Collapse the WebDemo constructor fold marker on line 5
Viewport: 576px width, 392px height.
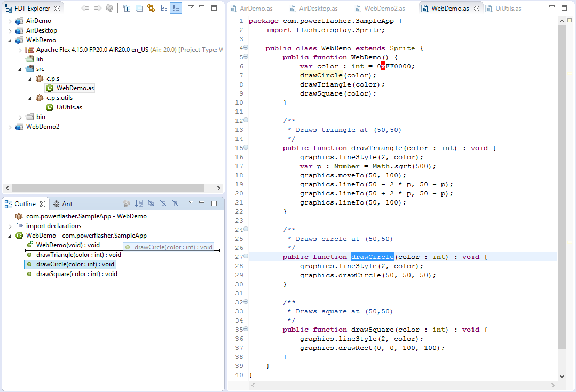[244, 57]
